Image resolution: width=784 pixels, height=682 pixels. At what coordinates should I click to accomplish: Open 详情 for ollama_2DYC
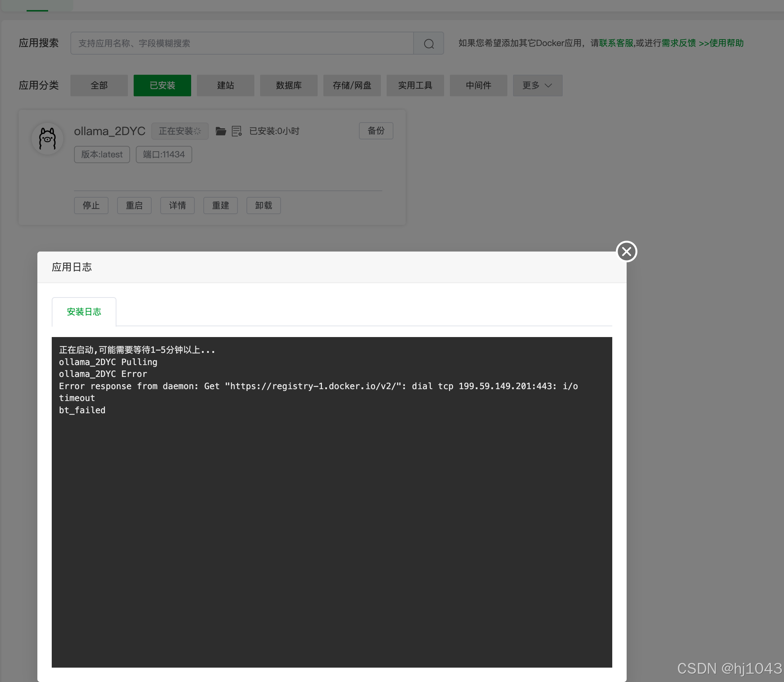click(x=177, y=206)
